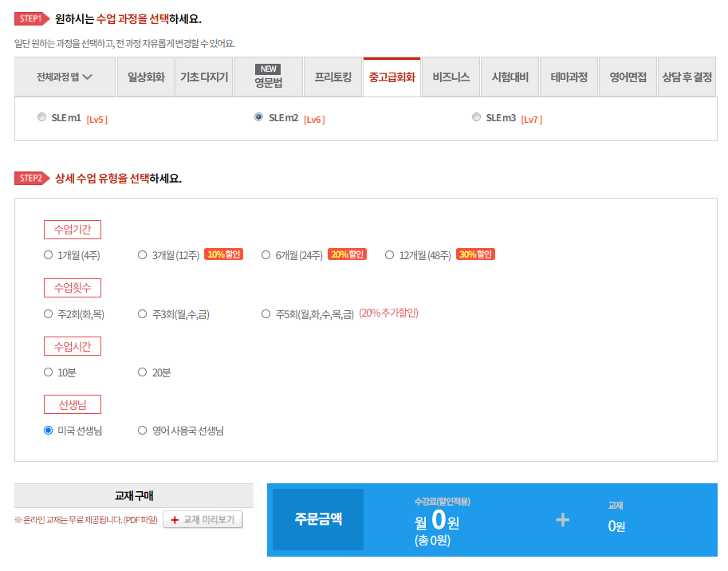Click the NEW badge above 영문법
The height and width of the screenshot is (571, 728).
pos(269,69)
